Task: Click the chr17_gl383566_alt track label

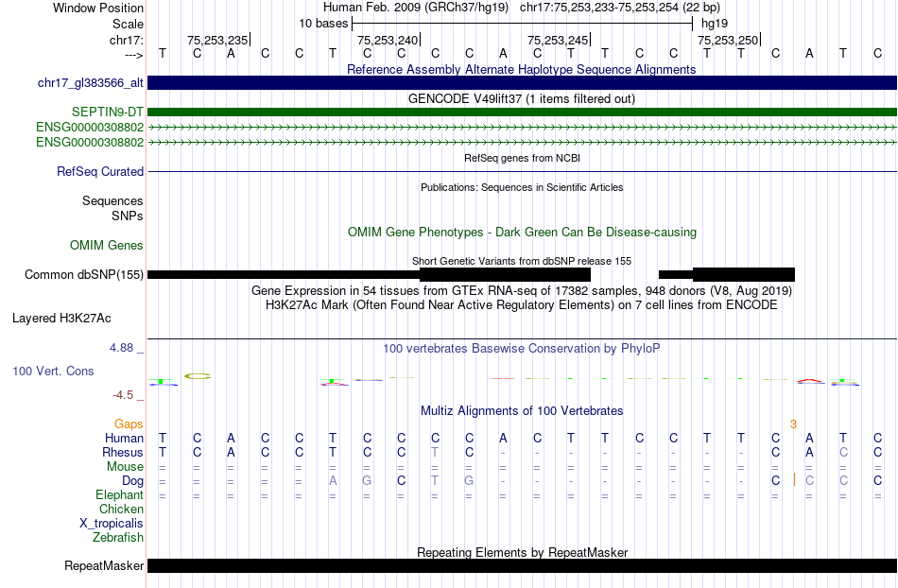Action: click(91, 83)
